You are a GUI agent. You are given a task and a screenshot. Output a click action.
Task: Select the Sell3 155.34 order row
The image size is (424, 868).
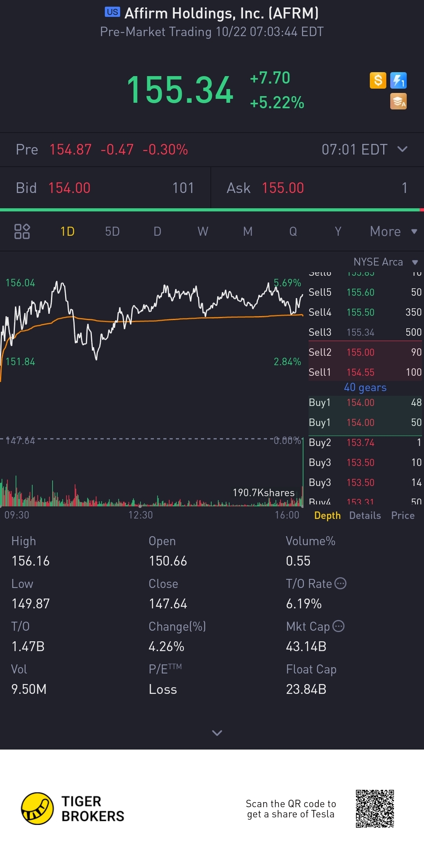pos(365,332)
